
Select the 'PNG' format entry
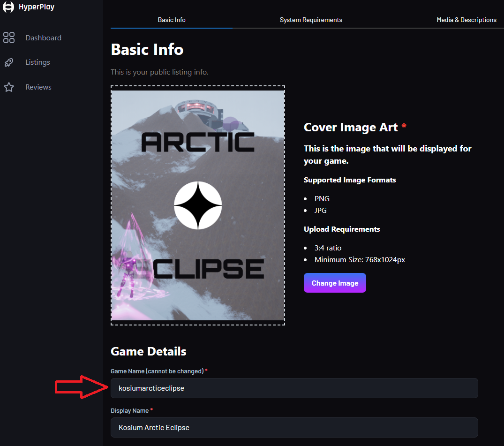[322, 199]
